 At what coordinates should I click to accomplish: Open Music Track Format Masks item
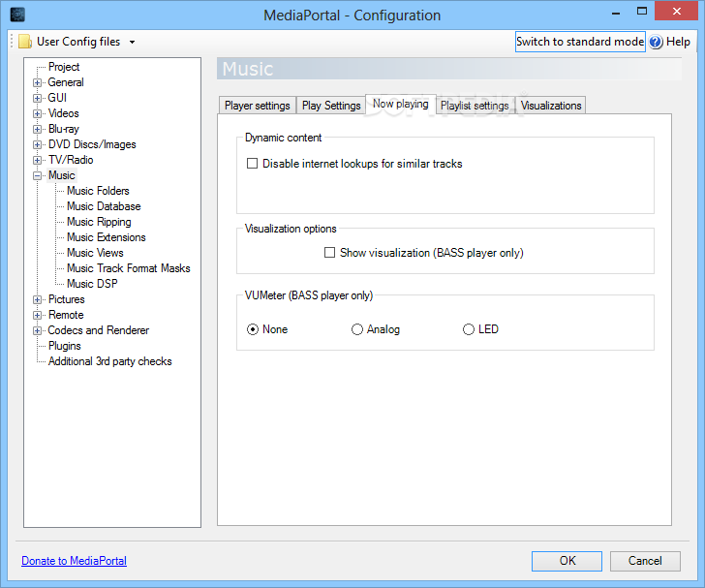tap(129, 268)
